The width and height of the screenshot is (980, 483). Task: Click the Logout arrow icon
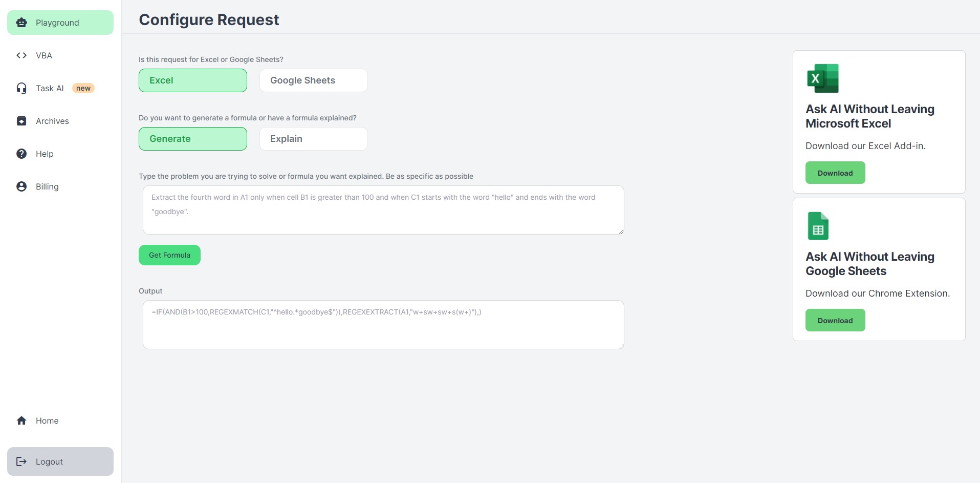[21, 461]
